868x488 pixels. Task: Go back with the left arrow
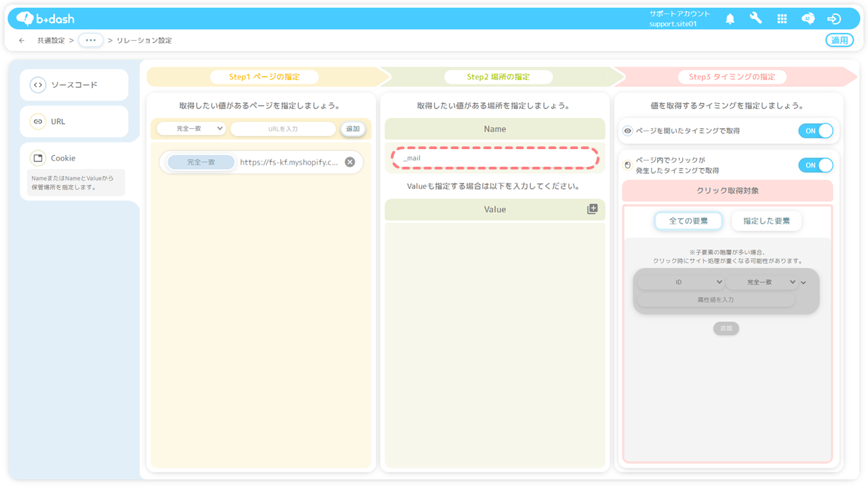pos(22,41)
